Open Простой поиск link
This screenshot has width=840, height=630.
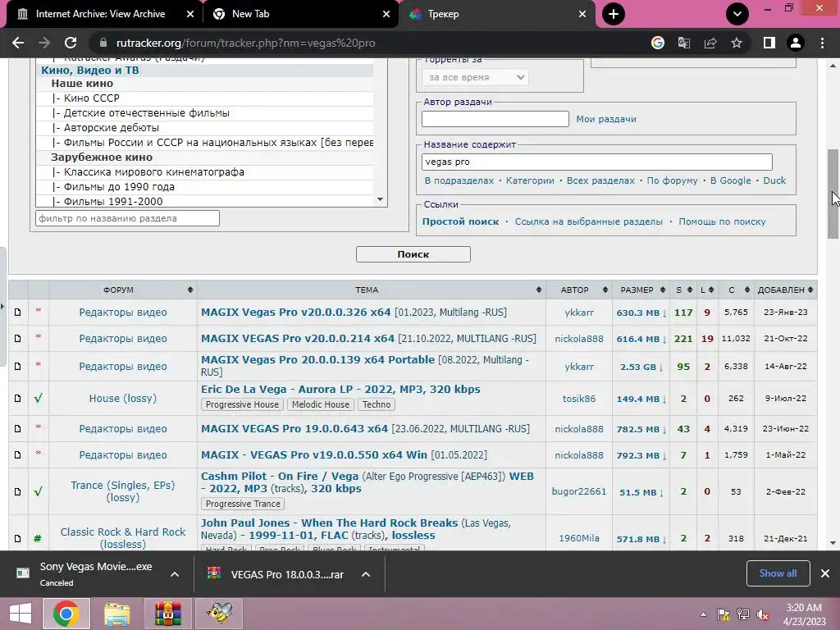tap(460, 221)
